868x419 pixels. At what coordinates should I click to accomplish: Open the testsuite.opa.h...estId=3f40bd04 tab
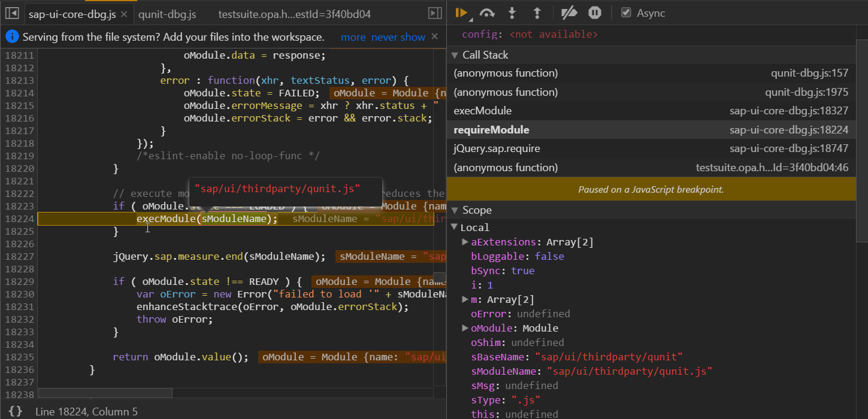coord(294,14)
